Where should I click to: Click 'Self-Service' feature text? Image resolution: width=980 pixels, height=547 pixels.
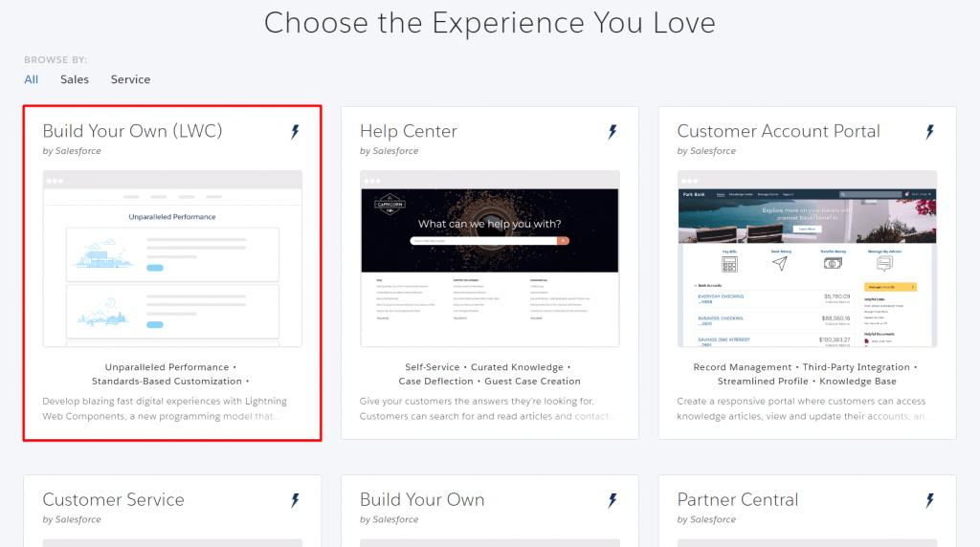(x=433, y=367)
